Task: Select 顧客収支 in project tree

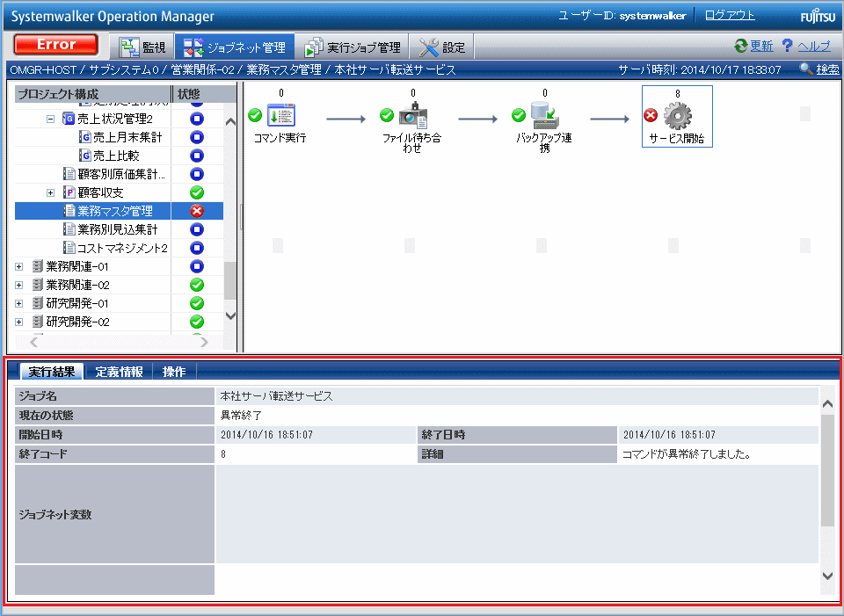Action: pyautogui.click(x=100, y=192)
